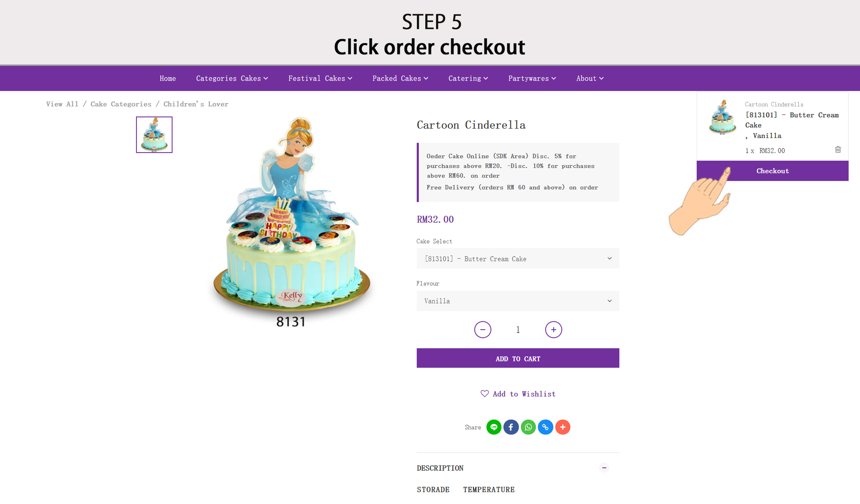Open the Partywares menu
The width and height of the screenshot is (860, 504).
click(532, 79)
